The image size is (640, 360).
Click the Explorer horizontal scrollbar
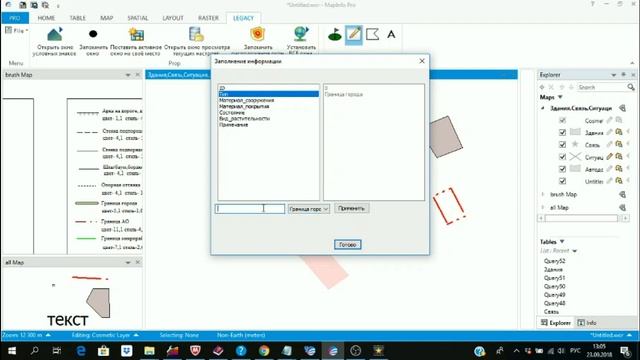[582, 218]
